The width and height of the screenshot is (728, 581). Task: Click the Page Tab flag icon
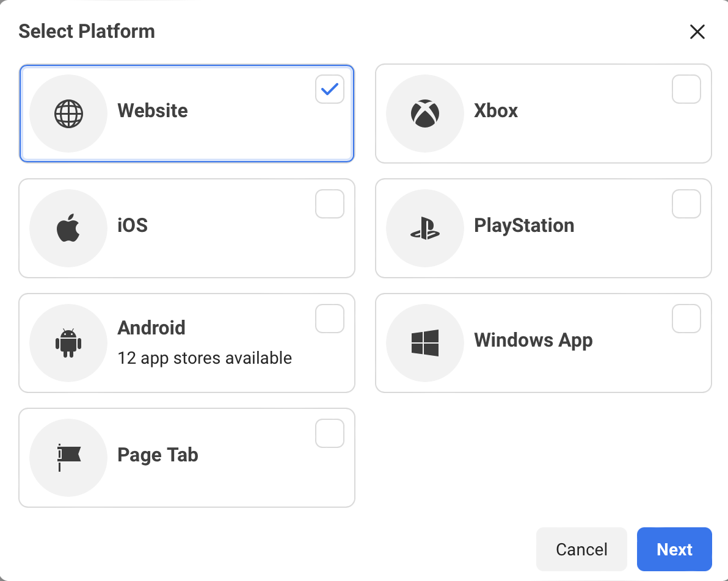pyautogui.click(x=69, y=458)
